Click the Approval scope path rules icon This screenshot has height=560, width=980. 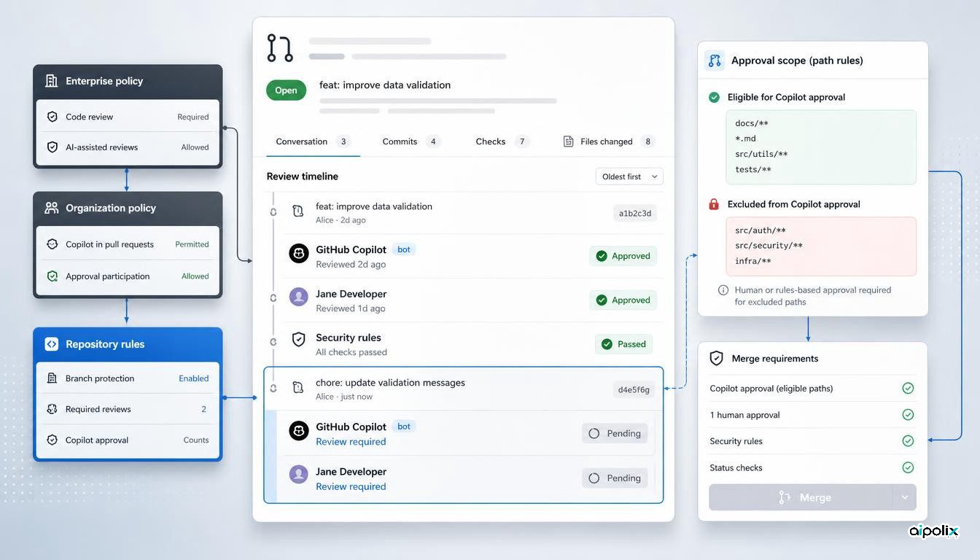click(x=715, y=61)
